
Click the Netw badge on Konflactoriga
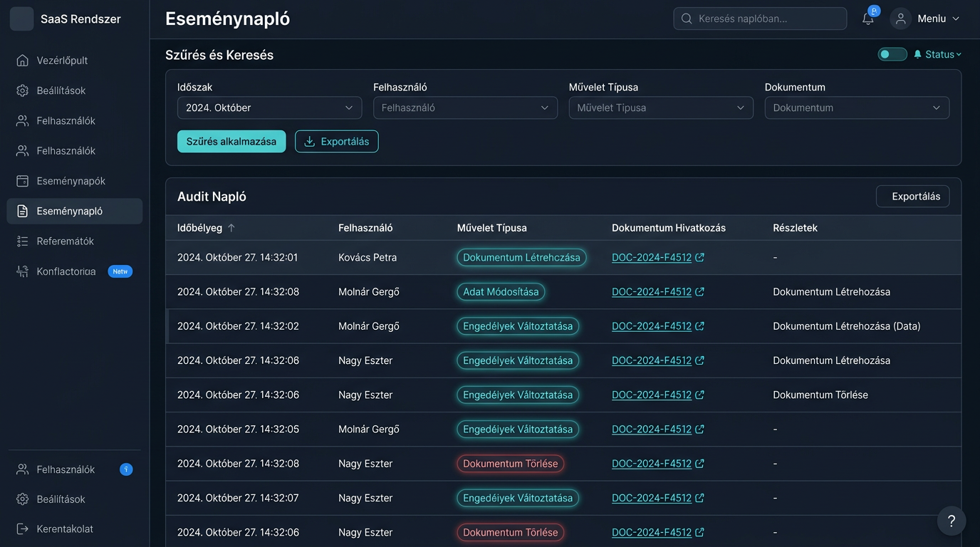[x=120, y=271]
